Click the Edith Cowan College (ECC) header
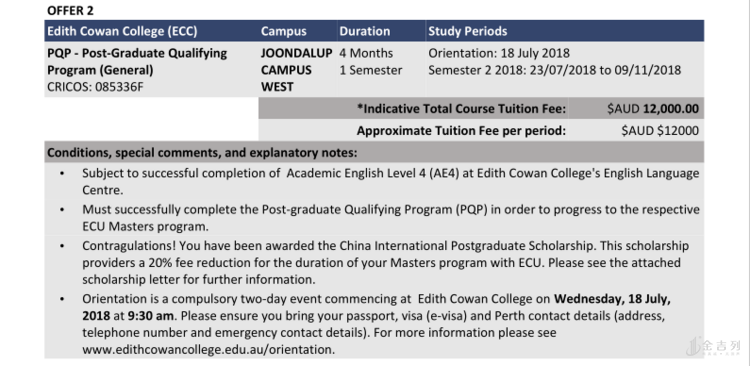The height and width of the screenshot is (366, 750). click(x=122, y=32)
